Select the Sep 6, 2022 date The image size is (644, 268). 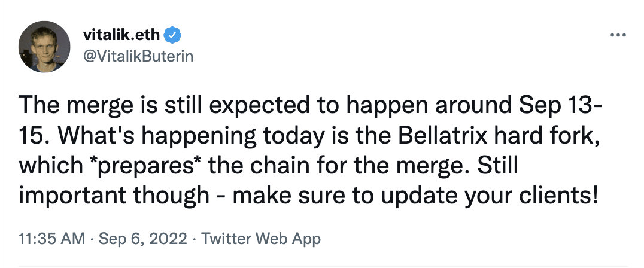pos(142,239)
